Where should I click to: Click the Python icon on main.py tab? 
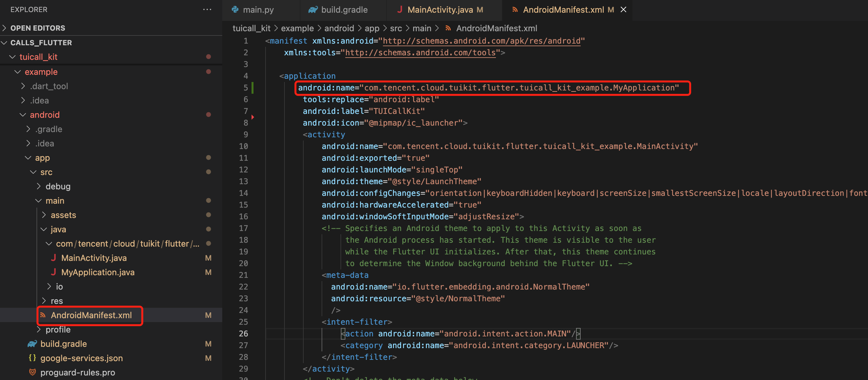[x=235, y=9]
